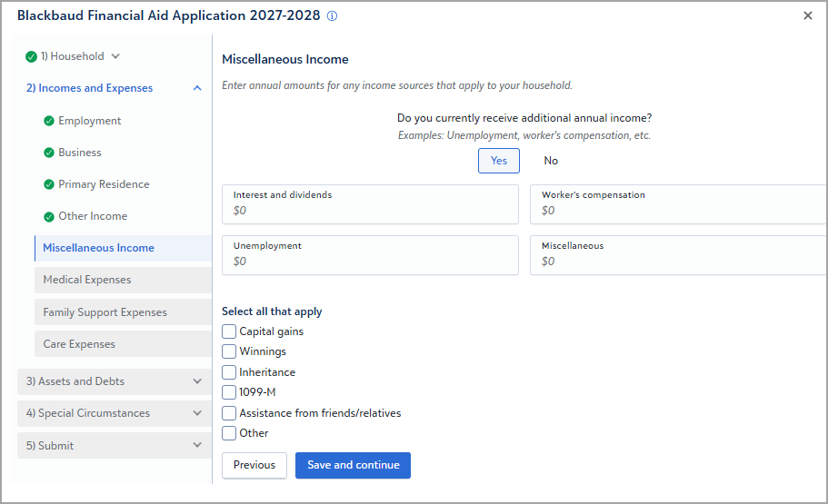Check the Winnings box
This screenshot has height=504, width=828.
point(229,351)
